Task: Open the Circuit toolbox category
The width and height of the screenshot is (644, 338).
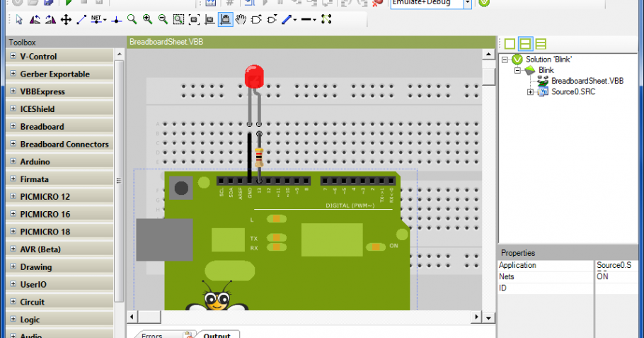Action: (x=59, y=302)
